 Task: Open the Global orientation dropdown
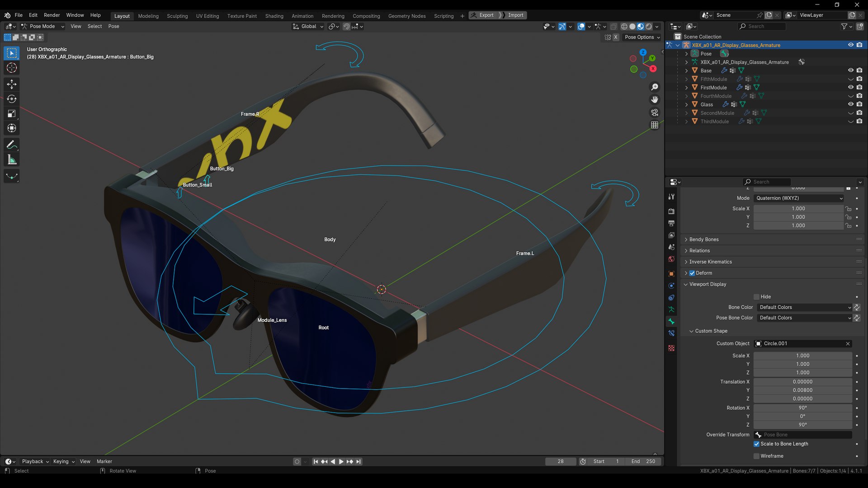click(x=308, y=26)
